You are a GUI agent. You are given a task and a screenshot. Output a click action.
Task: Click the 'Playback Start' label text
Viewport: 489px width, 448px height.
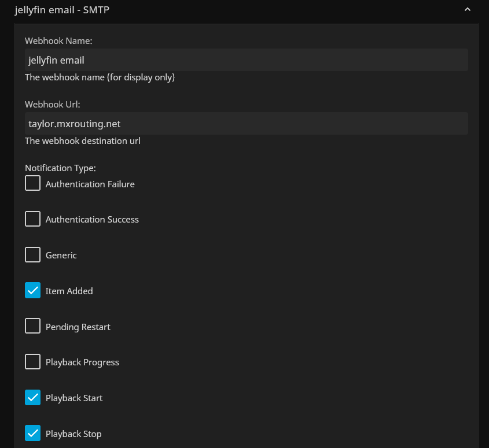(x=74, y=398)
